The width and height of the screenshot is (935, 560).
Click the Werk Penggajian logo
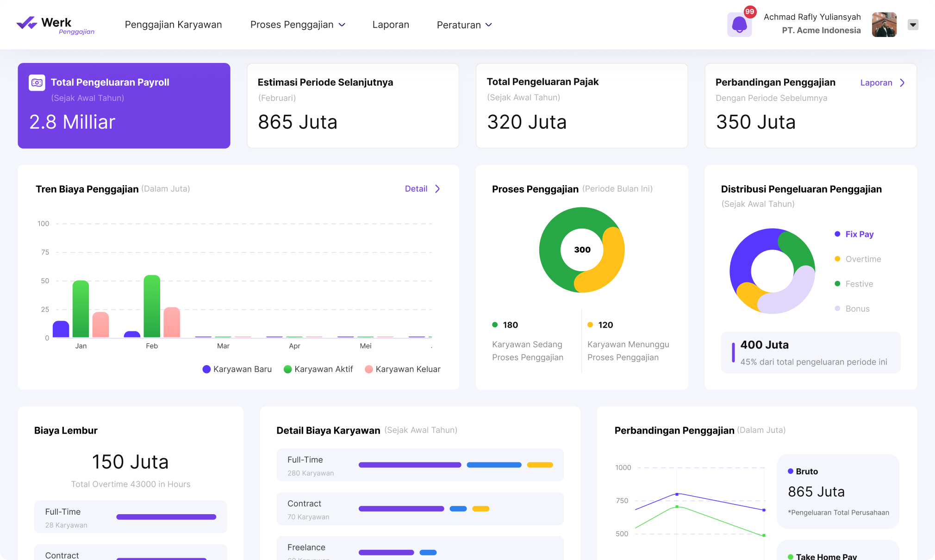coord(56,25)
